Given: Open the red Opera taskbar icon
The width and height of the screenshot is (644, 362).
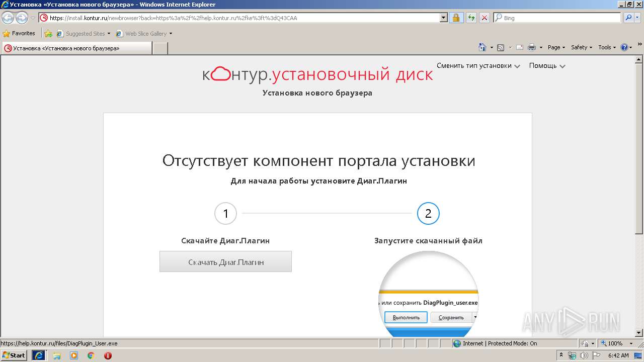Looking at the screenshot, I should pyautogui.click(x=108, y=355).
